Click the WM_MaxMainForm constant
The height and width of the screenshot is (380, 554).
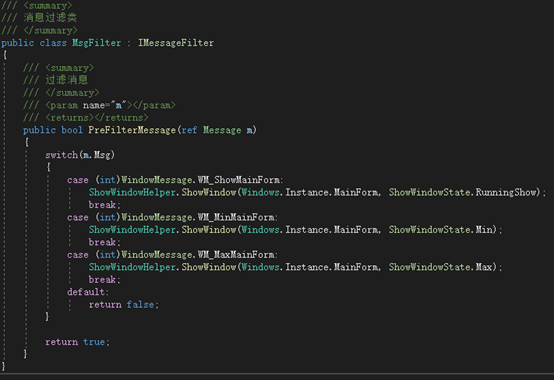coord(236,255)
